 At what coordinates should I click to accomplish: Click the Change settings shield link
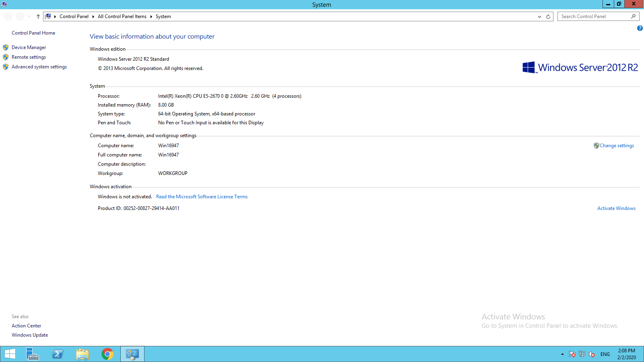point(616,146)
